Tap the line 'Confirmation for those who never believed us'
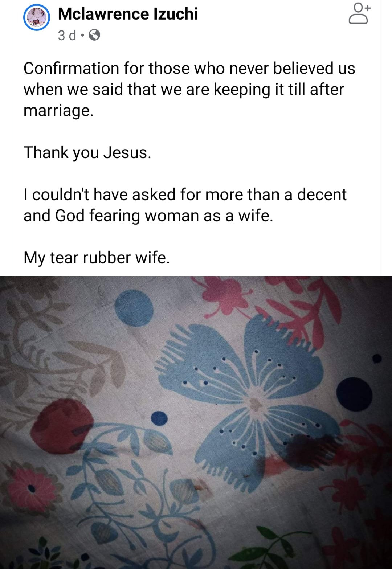Screen dimensions: 392x569 coord(189,68)
